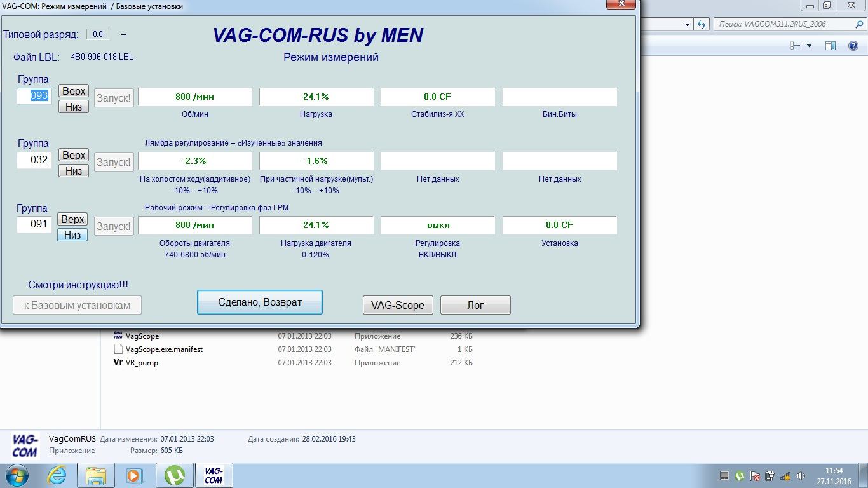Click the uTorrent tray icon
Image resolution: width=868 pixels, height=488 pixels.
(x=740, y=475)
